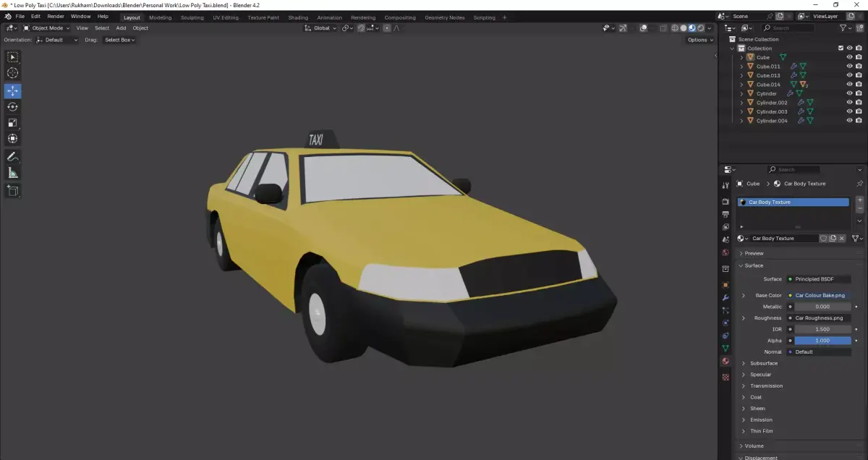Expand the Preview panel
Viewport: 868px width, 460px height.
pyautogui.click(x=754, y=253)
